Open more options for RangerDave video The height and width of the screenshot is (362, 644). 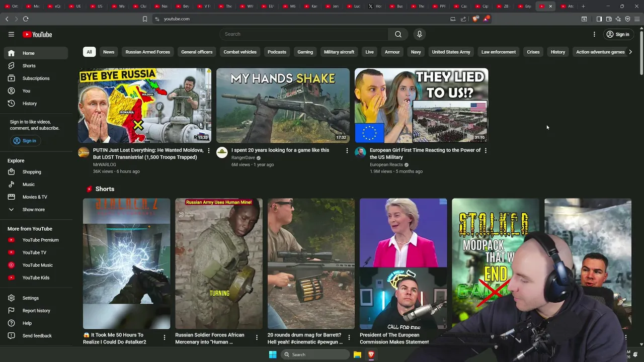347,150
